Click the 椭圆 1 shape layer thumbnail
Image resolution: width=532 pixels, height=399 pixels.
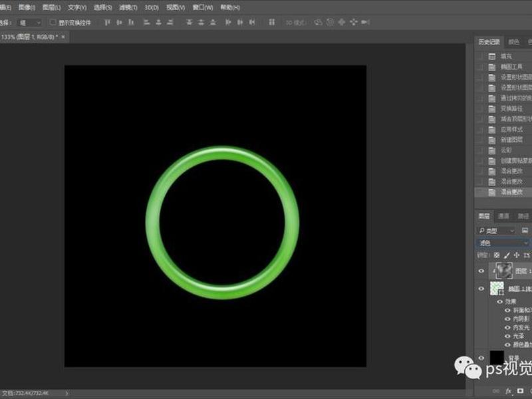(497, 289)
